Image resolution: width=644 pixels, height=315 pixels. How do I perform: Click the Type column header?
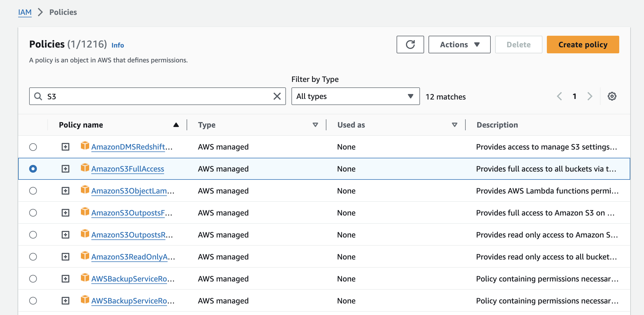click(207, 125)
